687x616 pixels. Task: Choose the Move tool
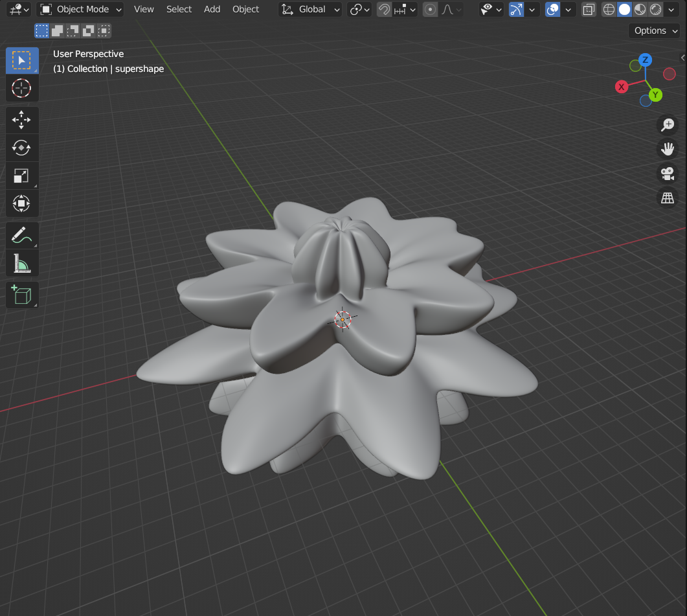tap(22, 120)
